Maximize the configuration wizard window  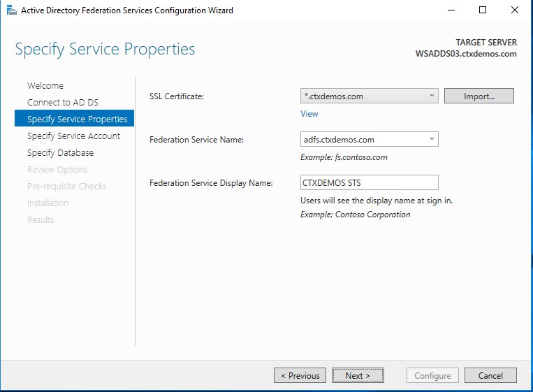(x=483, y=10)
